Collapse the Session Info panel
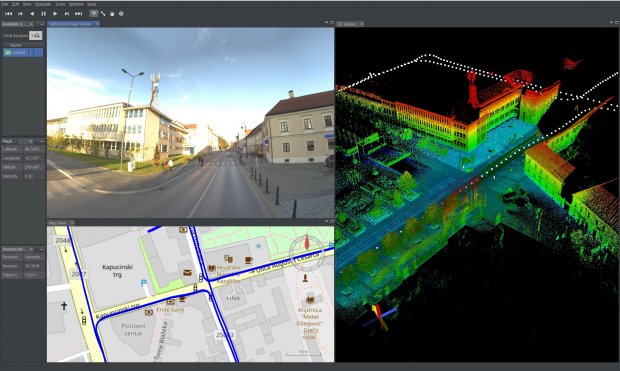620x371 pixels. coord(42,249)
